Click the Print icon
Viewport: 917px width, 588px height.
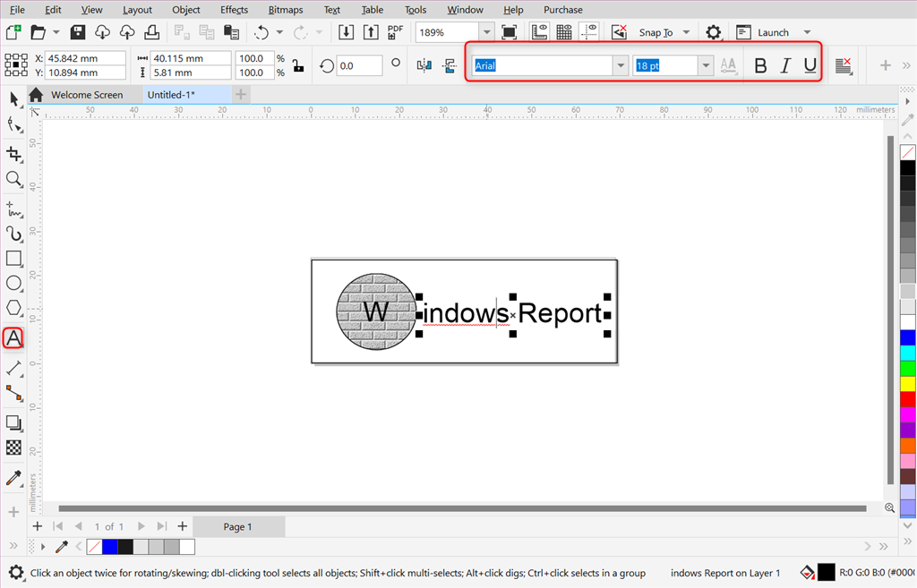tap(151, 32)
